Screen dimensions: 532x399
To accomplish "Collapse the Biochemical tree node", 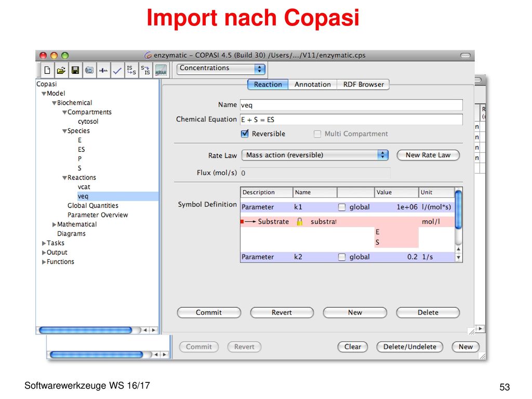I will click(x=54, y=103).
